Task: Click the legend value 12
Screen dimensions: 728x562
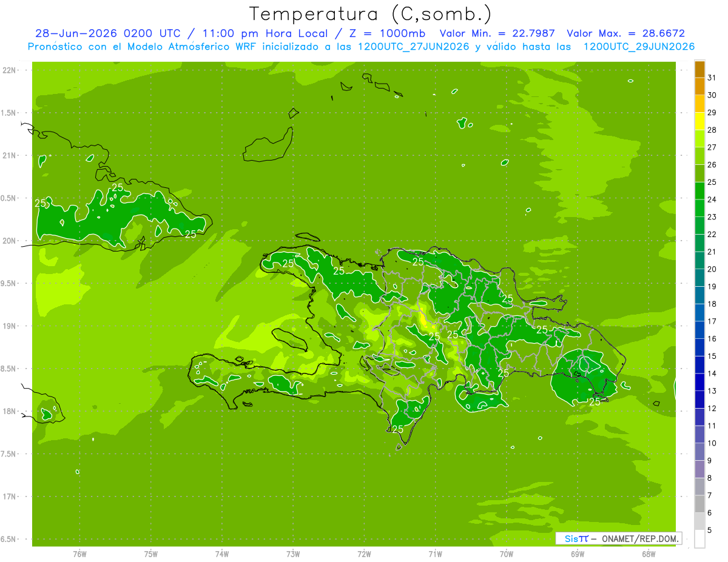Action: [x=712, y=409]
